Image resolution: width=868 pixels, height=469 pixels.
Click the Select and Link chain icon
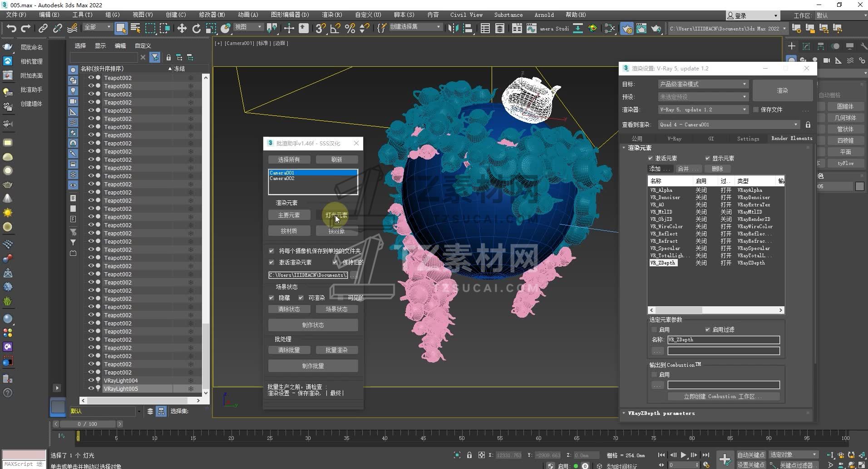(x=43, y=29)
